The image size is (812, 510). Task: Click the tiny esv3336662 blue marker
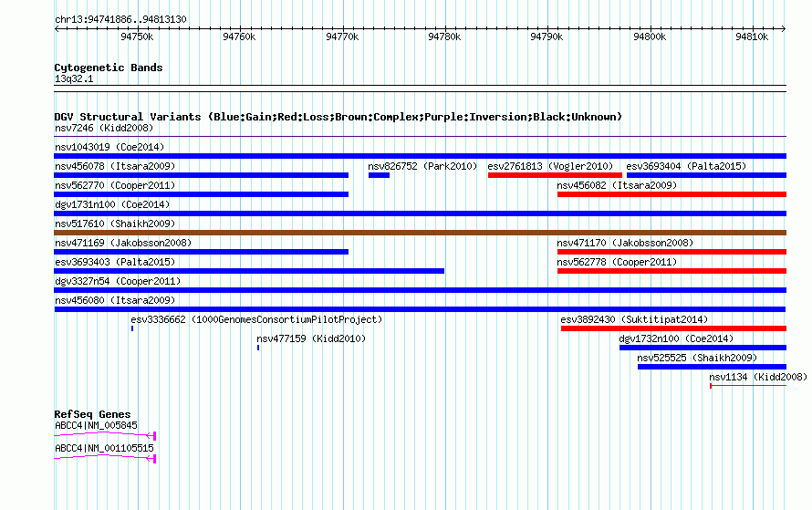(x=132, y=328)
